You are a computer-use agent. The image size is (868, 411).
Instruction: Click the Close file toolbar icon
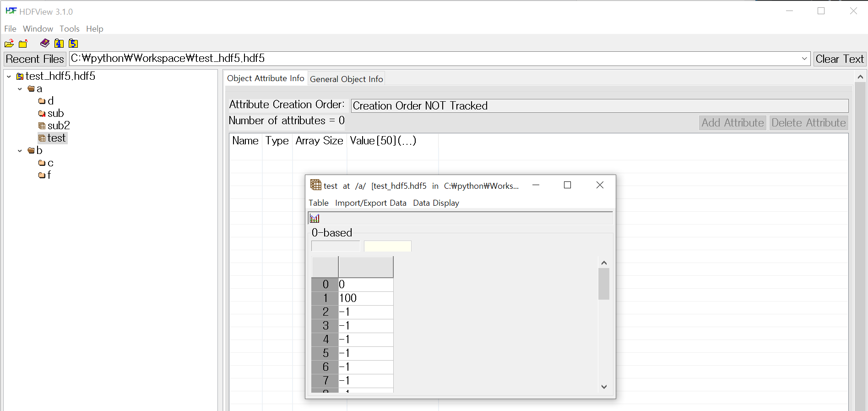coord(23,44)
